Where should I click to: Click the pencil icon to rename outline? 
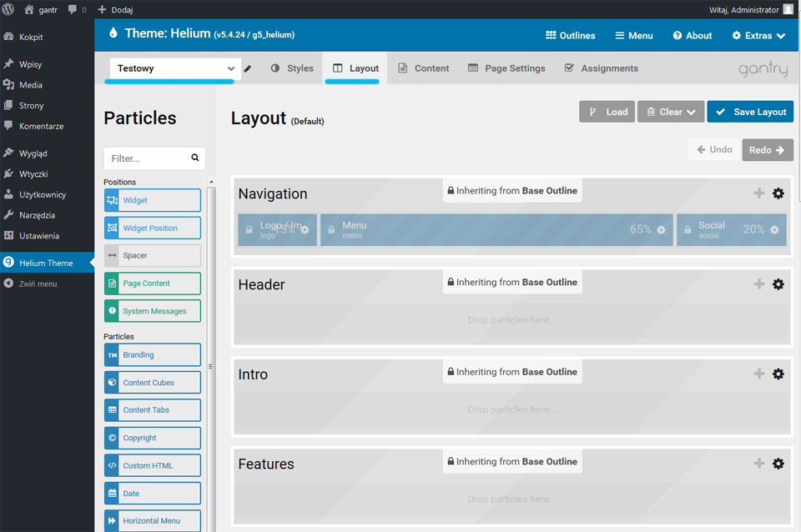pos(248,68)
